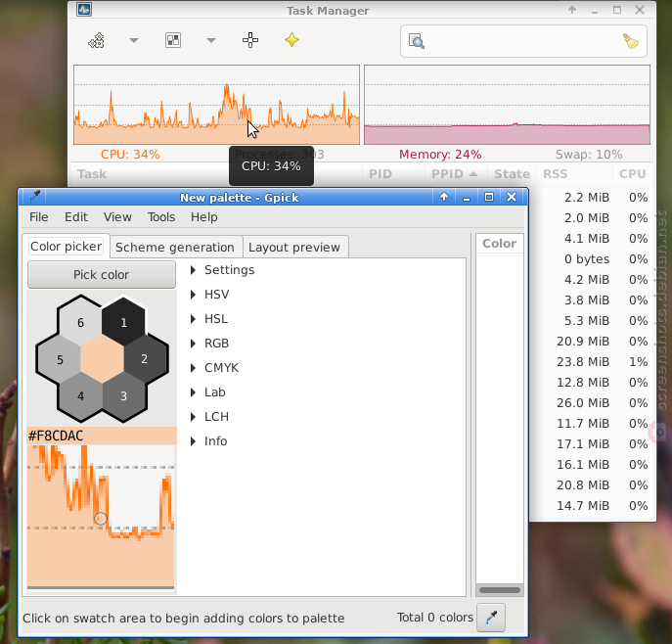
Task: Open the Tools menu in Gpick
Action: 161,217
